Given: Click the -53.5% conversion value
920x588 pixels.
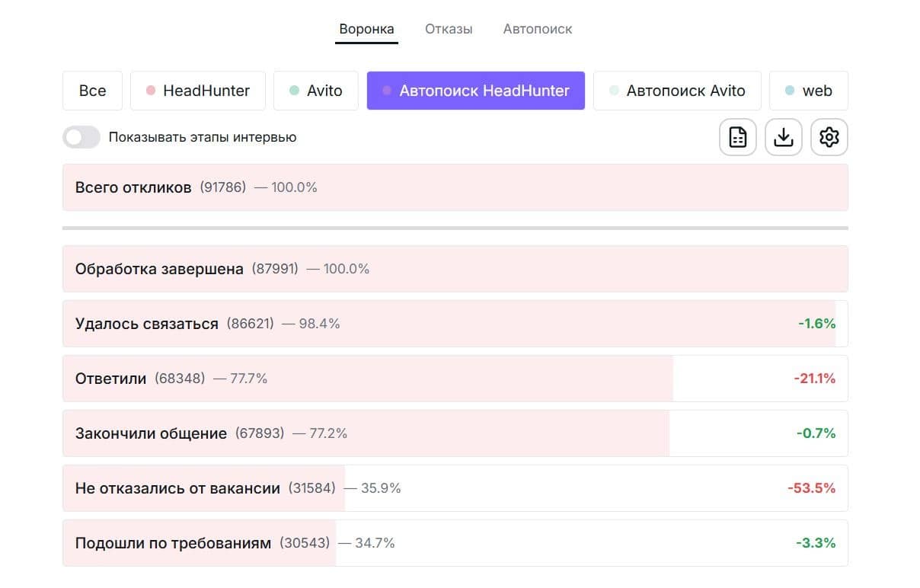Looking at the screenshot, I should 812,488.
